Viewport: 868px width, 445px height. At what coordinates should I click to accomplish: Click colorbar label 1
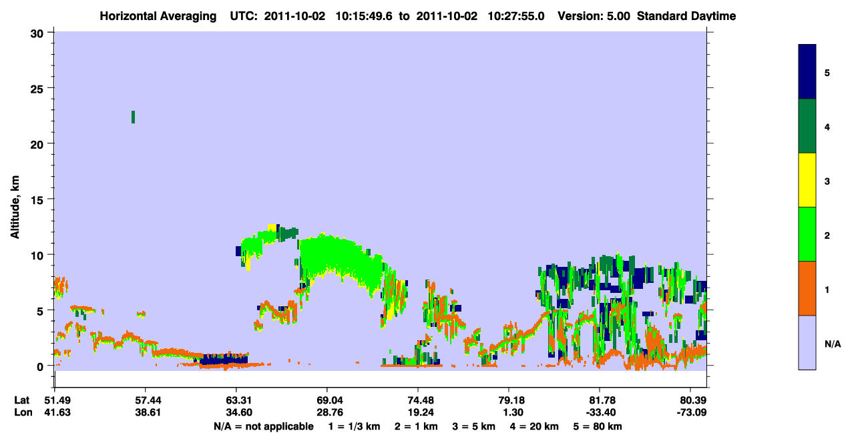click(827, 290)
